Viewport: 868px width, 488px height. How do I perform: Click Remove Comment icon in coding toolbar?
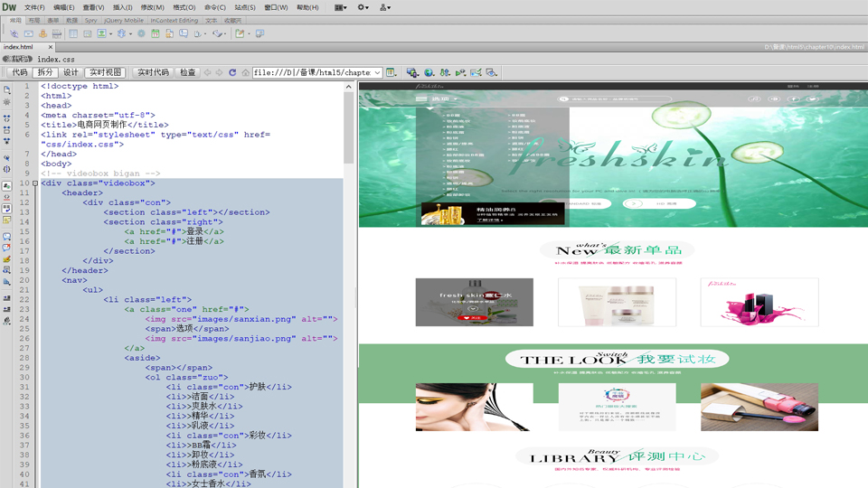coord(6,248)
